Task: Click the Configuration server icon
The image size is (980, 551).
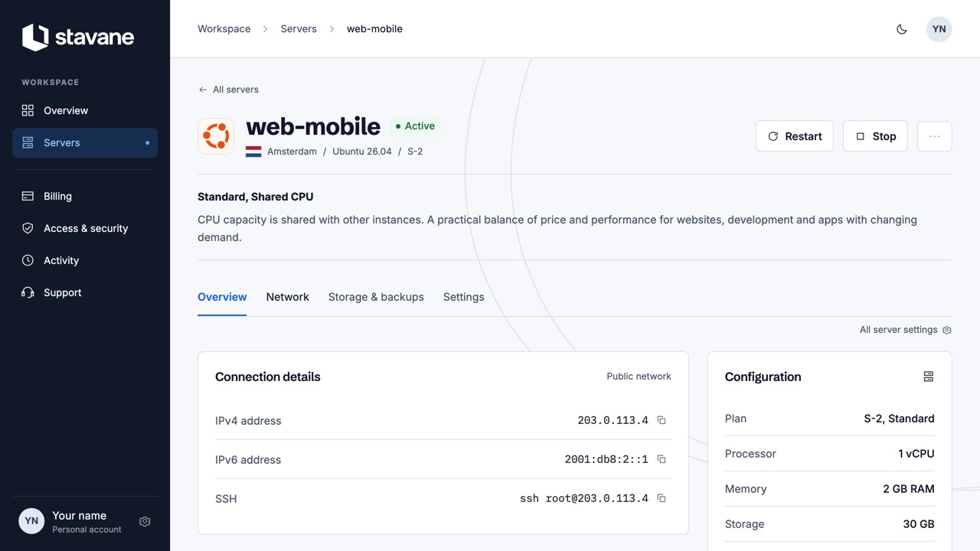Action: [x=928, y=377]
